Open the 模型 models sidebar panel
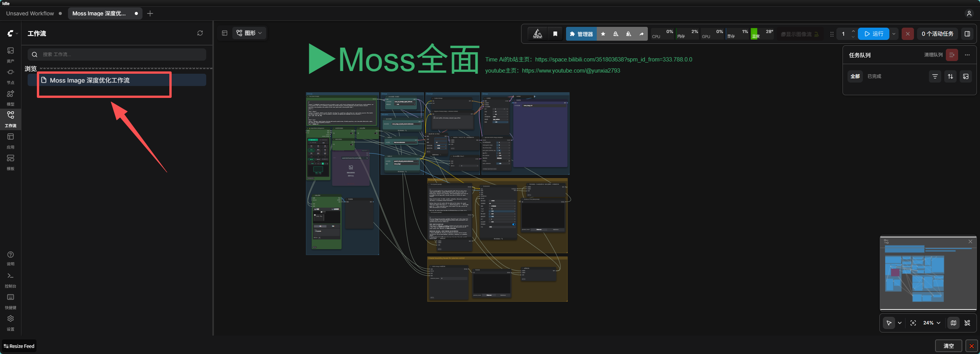Image resolution: width=980 pixels, height=354 pixels. (x=10, y=98)
